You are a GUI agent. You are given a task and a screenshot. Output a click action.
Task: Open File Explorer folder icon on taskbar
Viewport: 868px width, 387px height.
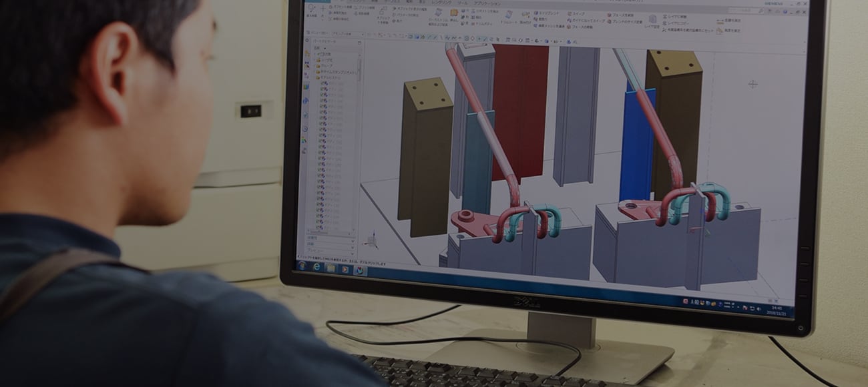click(x=330, y=268)
